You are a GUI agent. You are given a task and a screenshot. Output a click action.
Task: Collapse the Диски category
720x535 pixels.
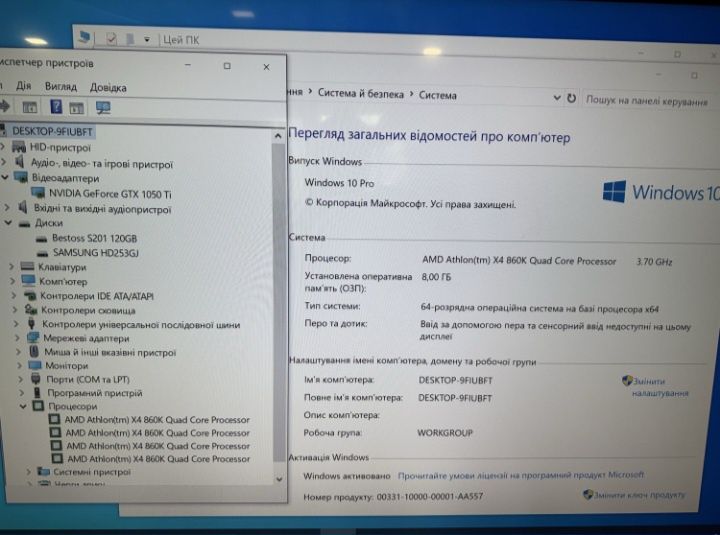click(x=8, y=223)
